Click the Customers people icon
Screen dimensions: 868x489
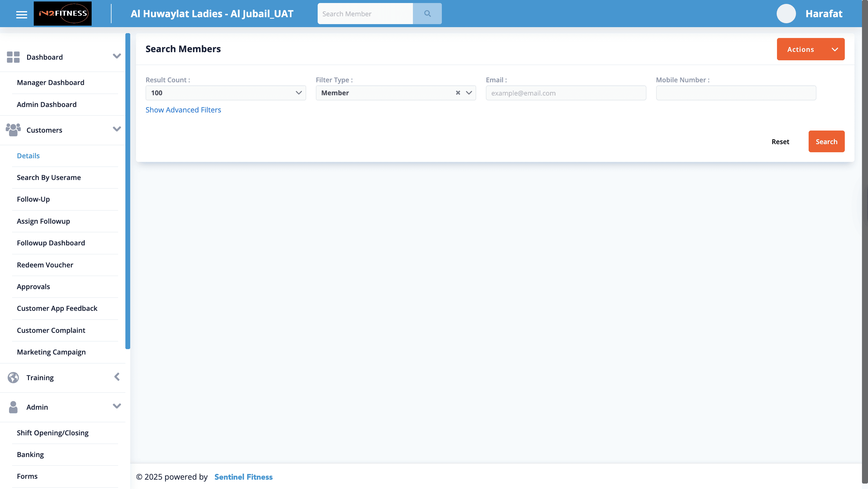pyautogui.click(x=13, y=130)
